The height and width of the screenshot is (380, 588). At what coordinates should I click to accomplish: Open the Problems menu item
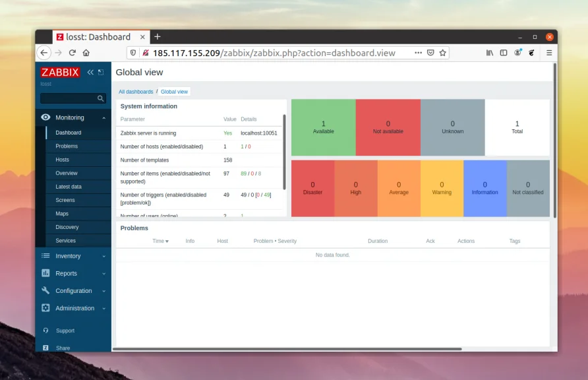(67, 146)
